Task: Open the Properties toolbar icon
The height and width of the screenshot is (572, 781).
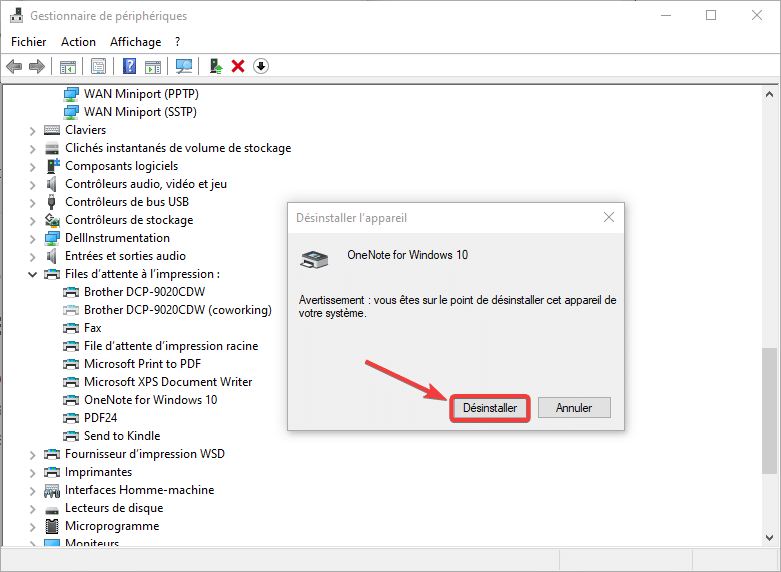Action: click(99, 66)
